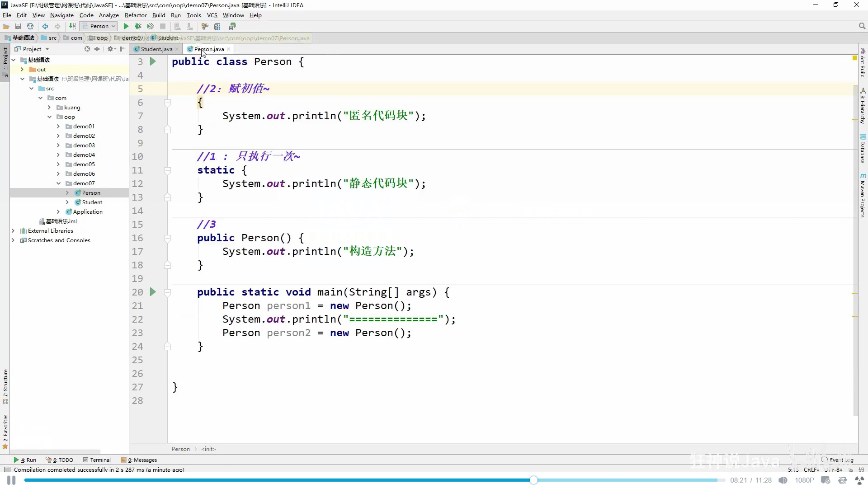The width and height of the screenshot is (868, 488).
Task: Click the search magnifier icon at top right
Action: [862, 26]
